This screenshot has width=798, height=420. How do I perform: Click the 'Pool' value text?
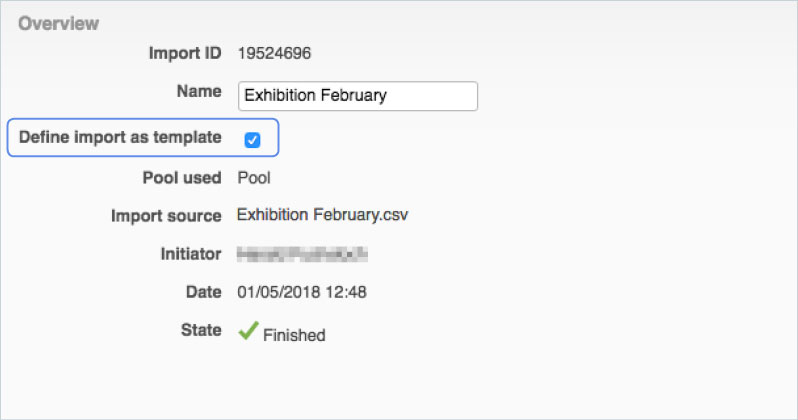(254, 178)
